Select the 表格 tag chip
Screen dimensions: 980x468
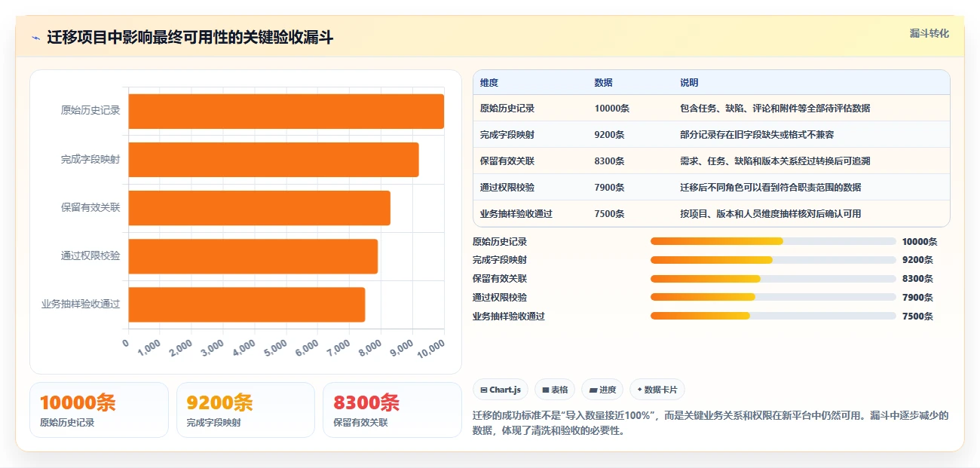pyautogui.click(x=554, y=390)
